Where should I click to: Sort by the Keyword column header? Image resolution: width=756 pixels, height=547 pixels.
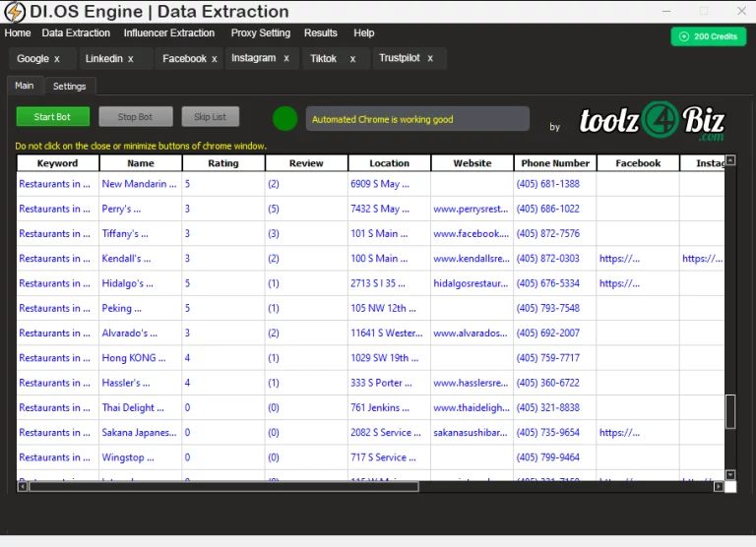[58, 163]
